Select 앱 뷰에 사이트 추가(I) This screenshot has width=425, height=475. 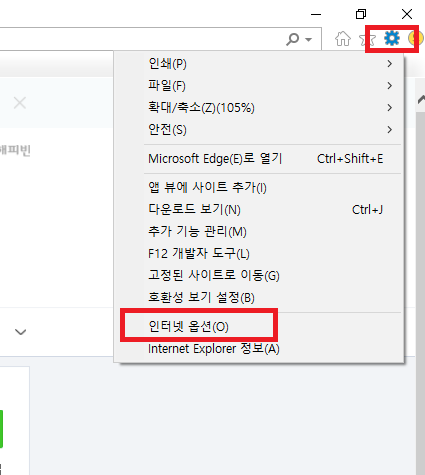(x=259, y=187)
